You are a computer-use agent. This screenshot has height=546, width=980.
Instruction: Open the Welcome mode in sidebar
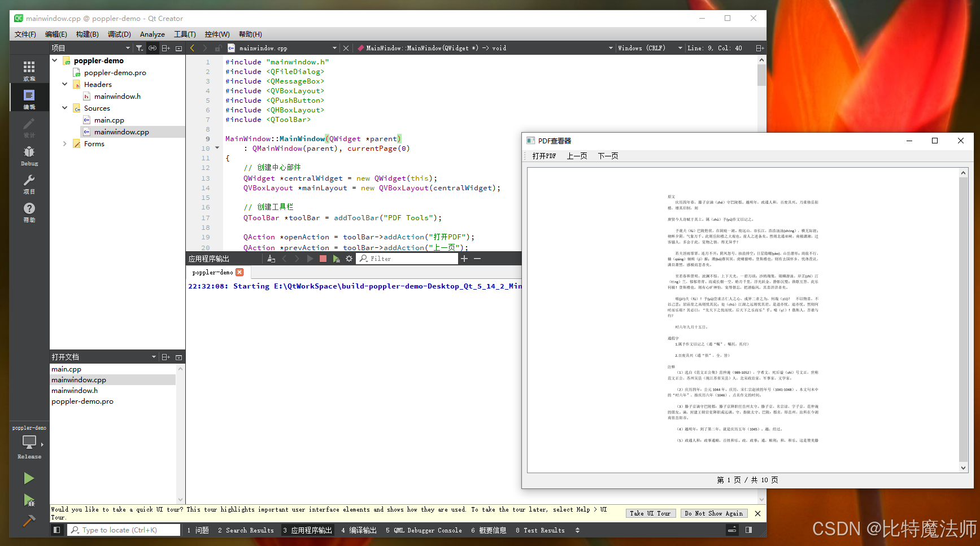coord(29,71)
